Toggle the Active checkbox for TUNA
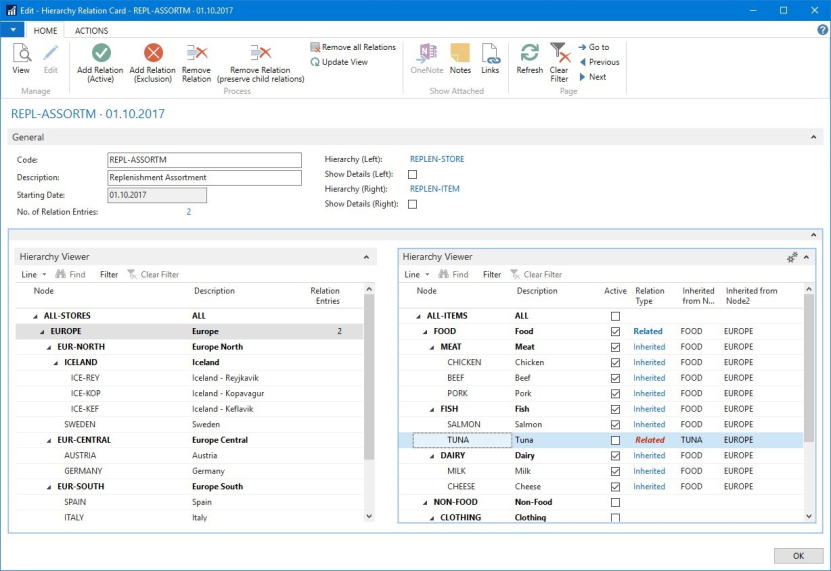This screenshot has height=571, width=831. click(615, 440)
